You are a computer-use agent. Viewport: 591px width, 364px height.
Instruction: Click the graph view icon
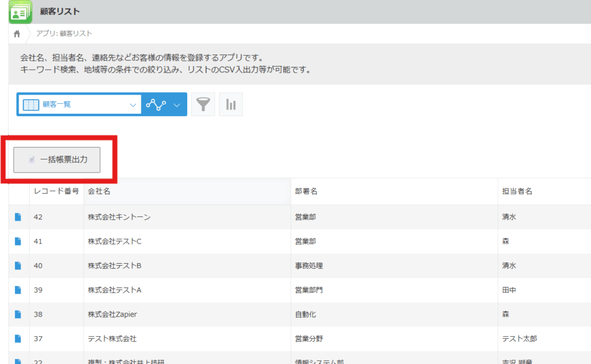156,104
